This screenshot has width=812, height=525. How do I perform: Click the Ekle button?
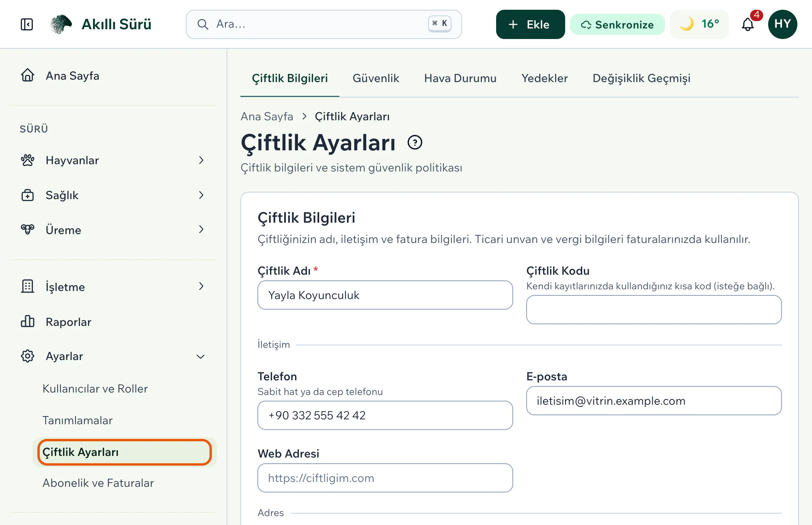click(530, 24)
